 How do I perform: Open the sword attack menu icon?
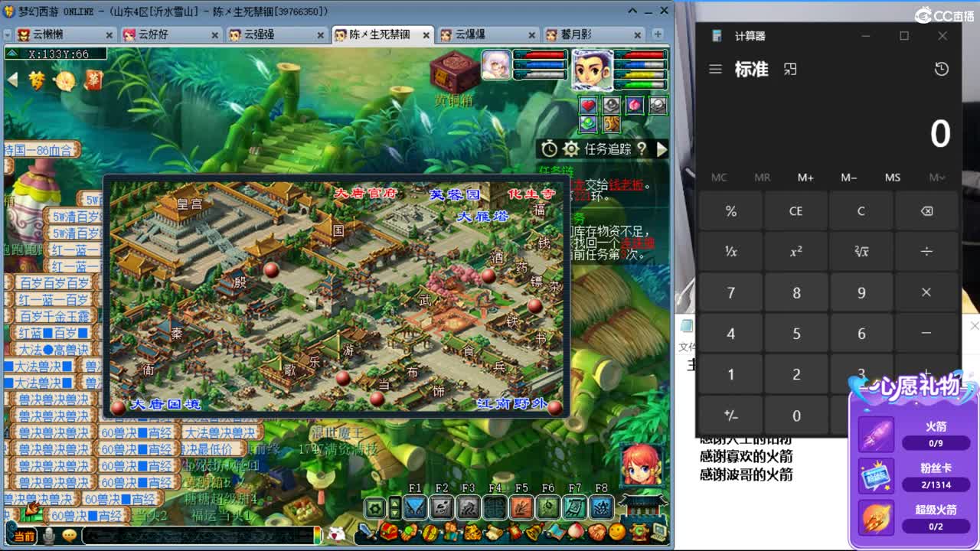tap(368, 530)
